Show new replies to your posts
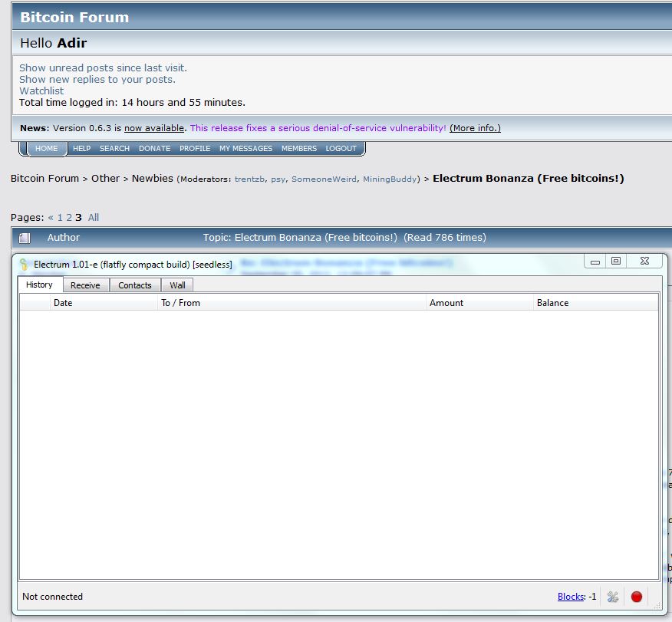 coord(97,79)
